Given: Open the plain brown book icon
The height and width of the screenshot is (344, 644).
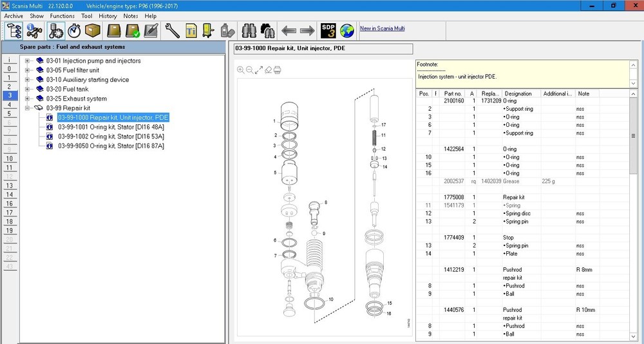Looking at the screenshot, I should coord(114,31).
